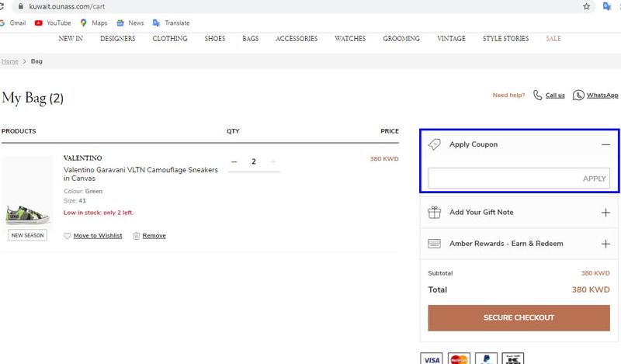Click the address bar URL kuwait.ounass.com/cart
The width and height of the screenshot is (621, 364).
(x=67, y=6)
